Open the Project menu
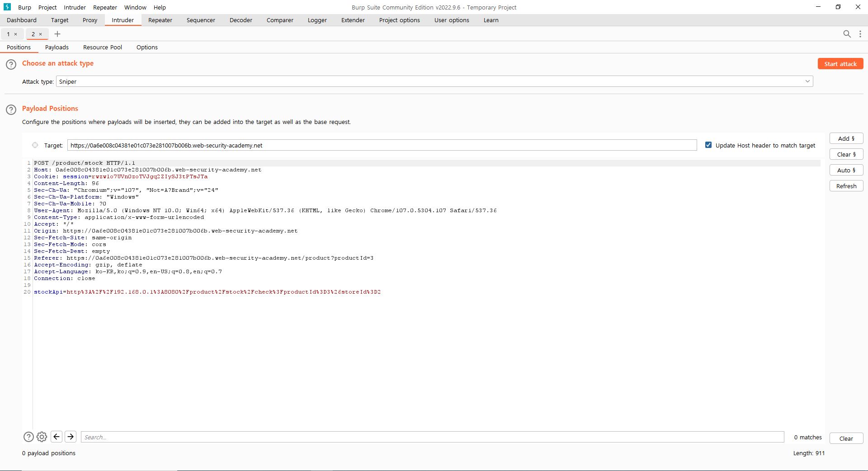Image resolution: width=868 pixels, height=471 pixels. [47, 7]
